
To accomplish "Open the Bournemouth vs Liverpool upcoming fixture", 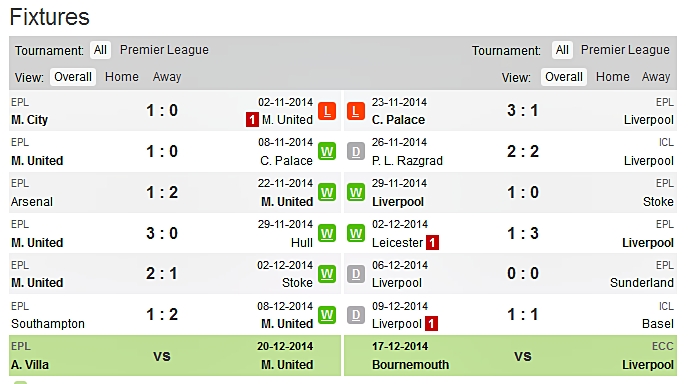I will pyautogui.click(x=510, y=355).
